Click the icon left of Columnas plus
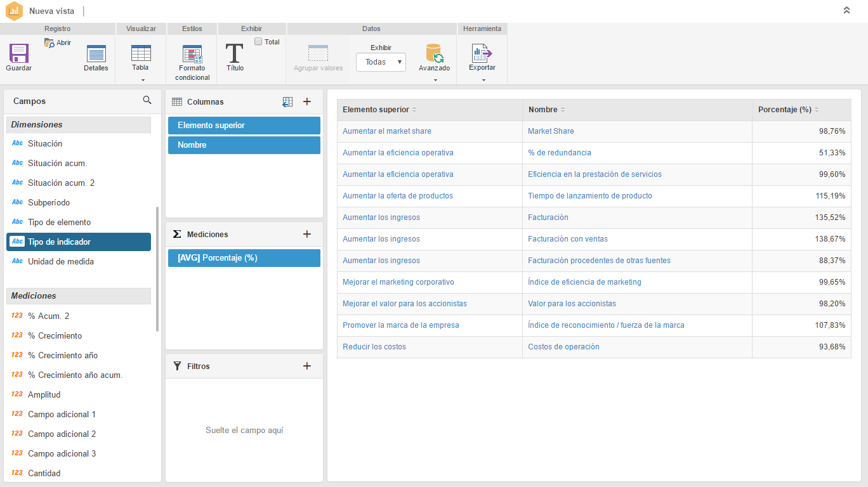Screen dimensions: 868x487 click(x=287, y=101)
